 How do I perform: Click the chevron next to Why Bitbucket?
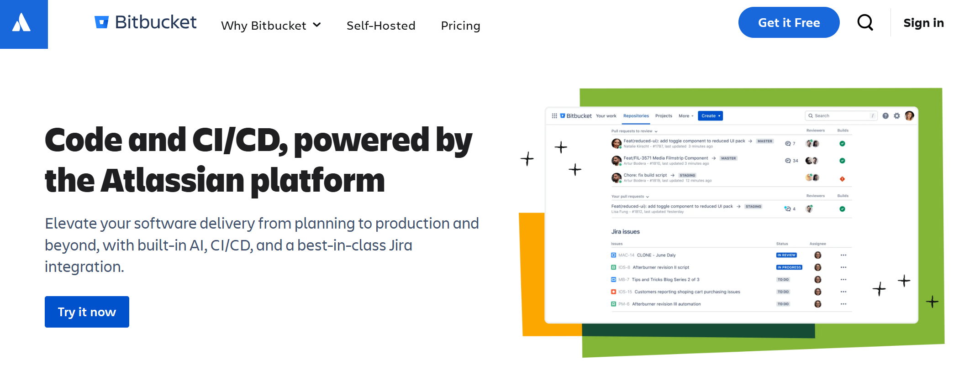pos(317,25)
